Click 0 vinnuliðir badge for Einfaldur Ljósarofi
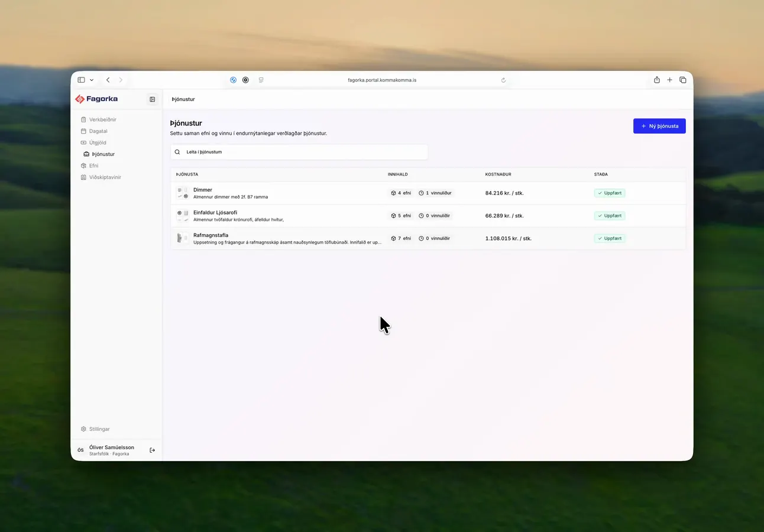 pos(435,216)
